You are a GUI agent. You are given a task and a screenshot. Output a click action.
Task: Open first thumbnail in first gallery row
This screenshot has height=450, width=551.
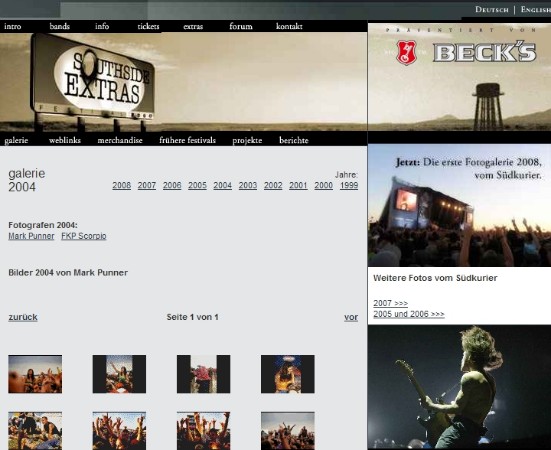(x=35, y=374)
